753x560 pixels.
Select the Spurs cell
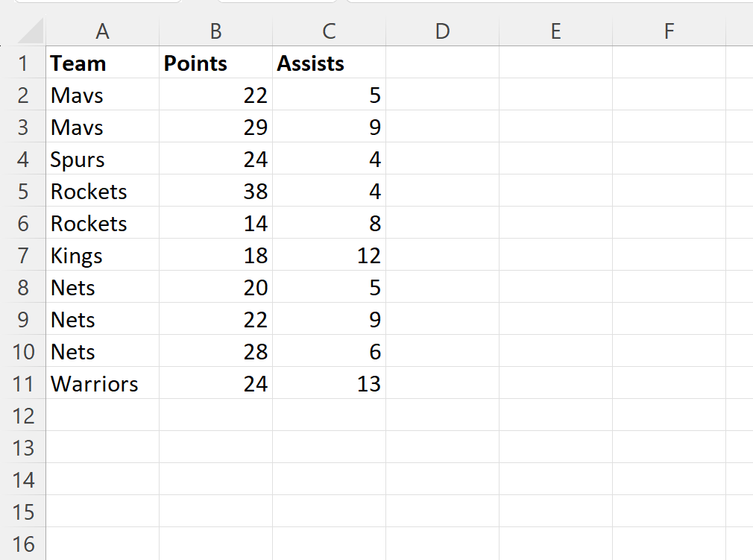coord(102,159)
